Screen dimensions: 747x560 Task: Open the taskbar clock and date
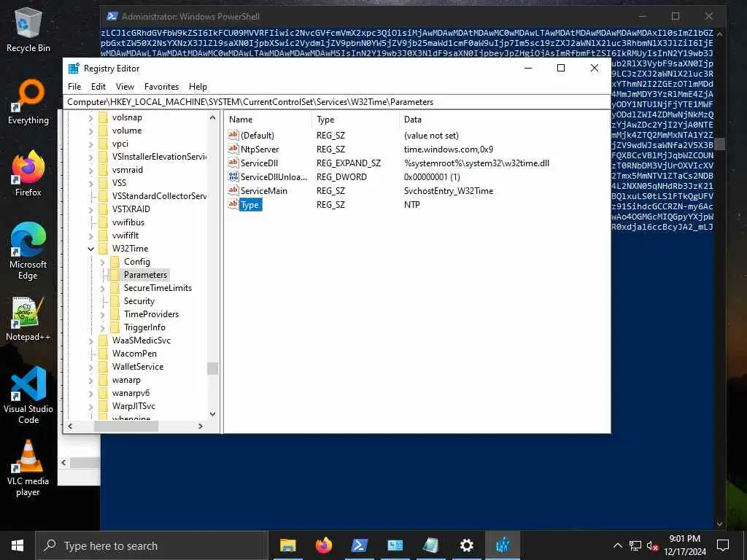tap(684, 545)
